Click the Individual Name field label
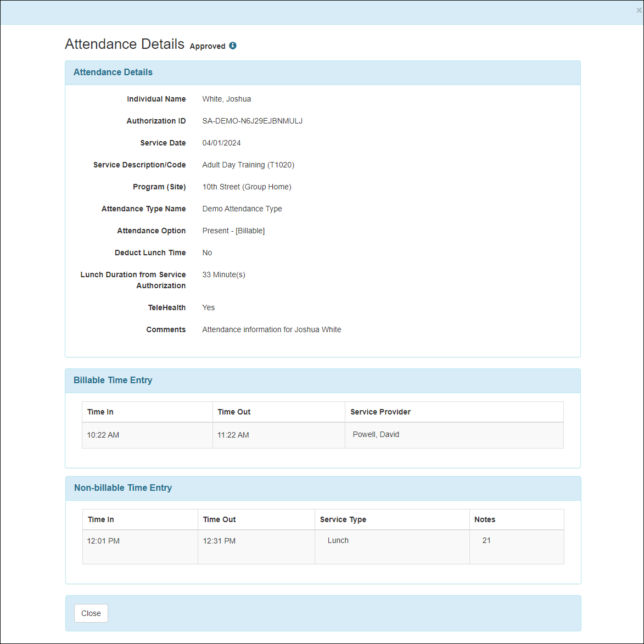Screen dimensions: 644x644 156,99
